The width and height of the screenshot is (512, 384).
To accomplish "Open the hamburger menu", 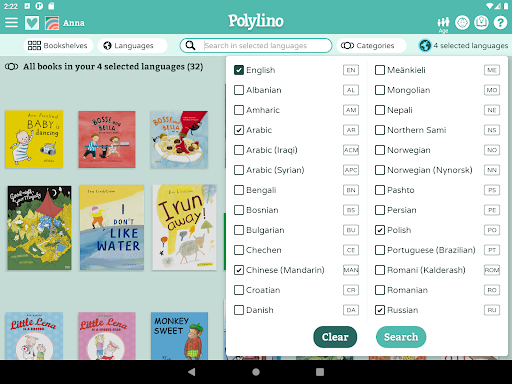I will point(11,22).
